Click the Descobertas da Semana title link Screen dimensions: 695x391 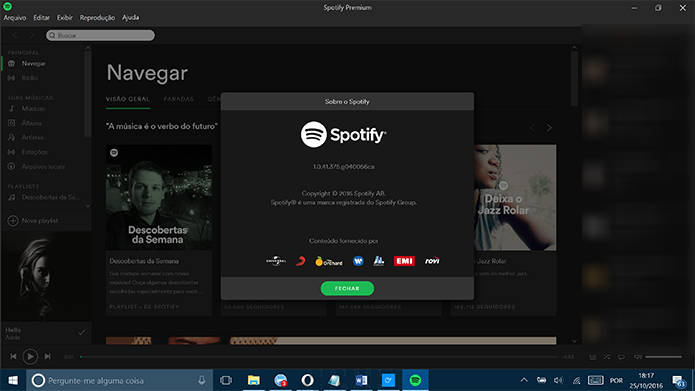point(144,261)
